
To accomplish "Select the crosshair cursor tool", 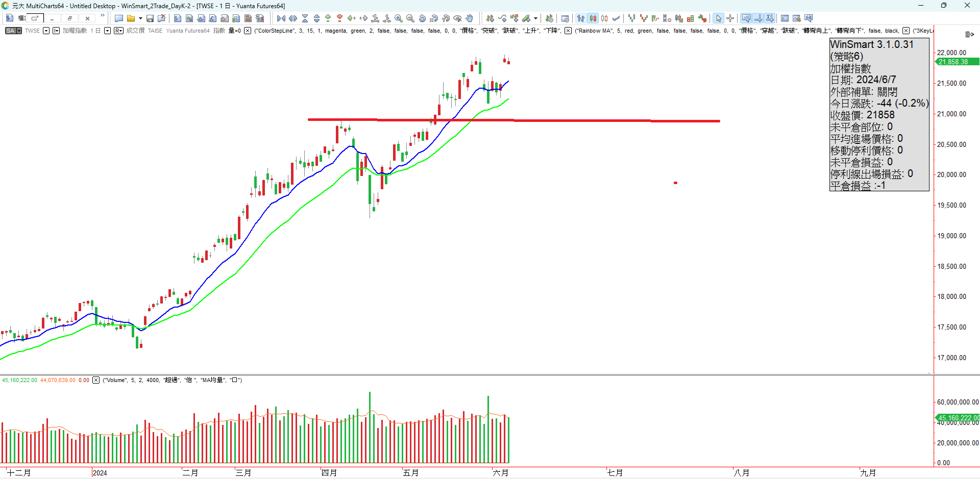I will (730, 18).
